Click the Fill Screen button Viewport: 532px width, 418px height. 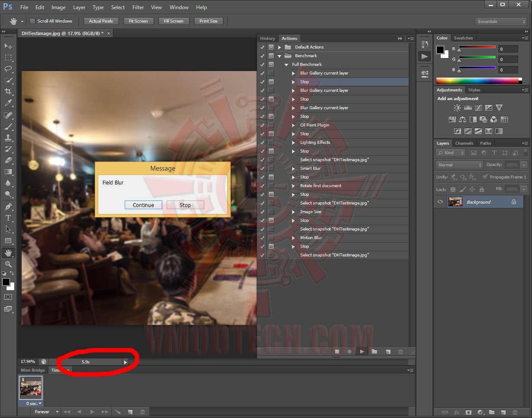point(174,21)
